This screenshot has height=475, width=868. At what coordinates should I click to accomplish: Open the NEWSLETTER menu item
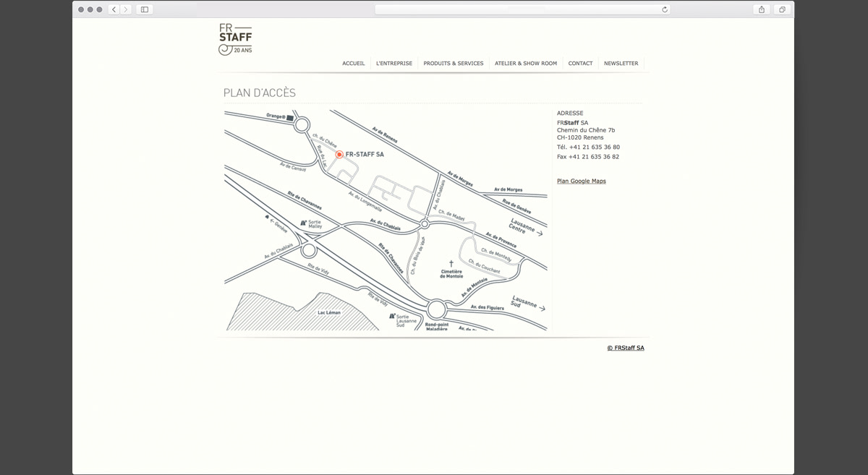[x=621, y=64]
